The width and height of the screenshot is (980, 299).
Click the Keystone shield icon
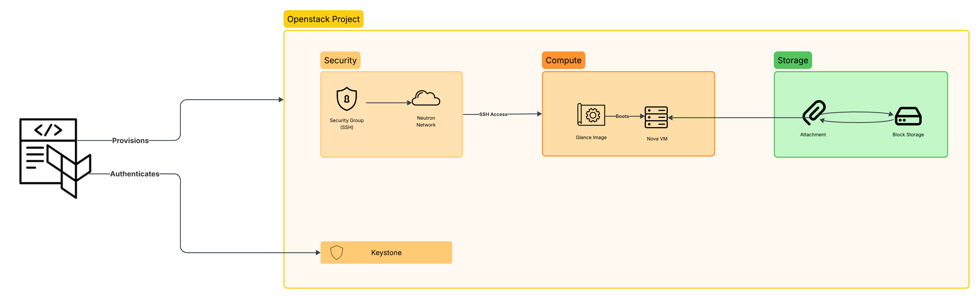click(x=337, y=253)
